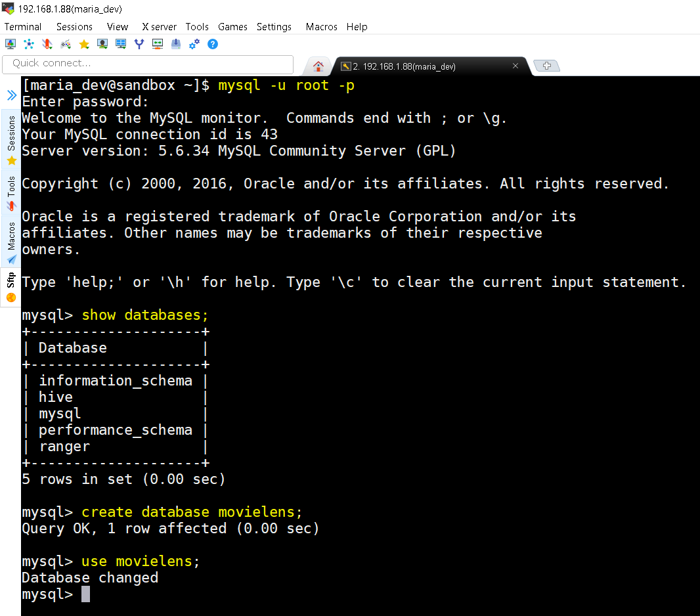Open the Tools swiss-knife toolbar icon

tap(47, 44)
